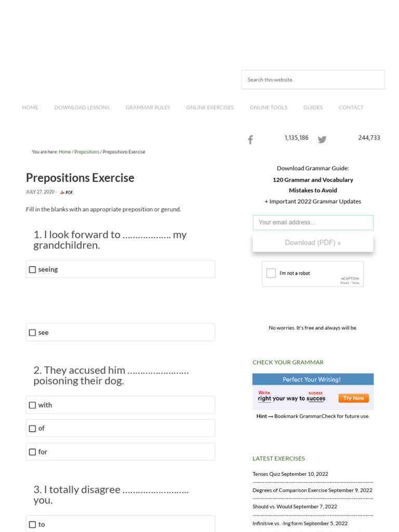Tick the 'of' answer checkbox
Viewport: 399px width, 532px height.
pyautogui.click(x=33, y=429)
